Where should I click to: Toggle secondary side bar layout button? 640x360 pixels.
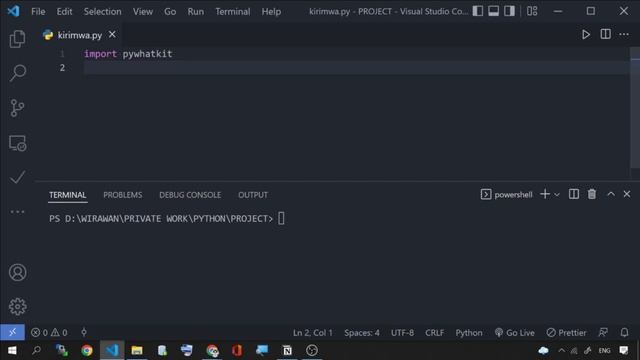point(509,11)
